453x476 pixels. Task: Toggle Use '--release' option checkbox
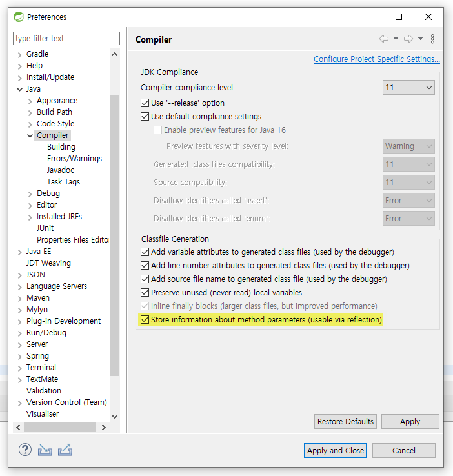[x=145, y=103]
